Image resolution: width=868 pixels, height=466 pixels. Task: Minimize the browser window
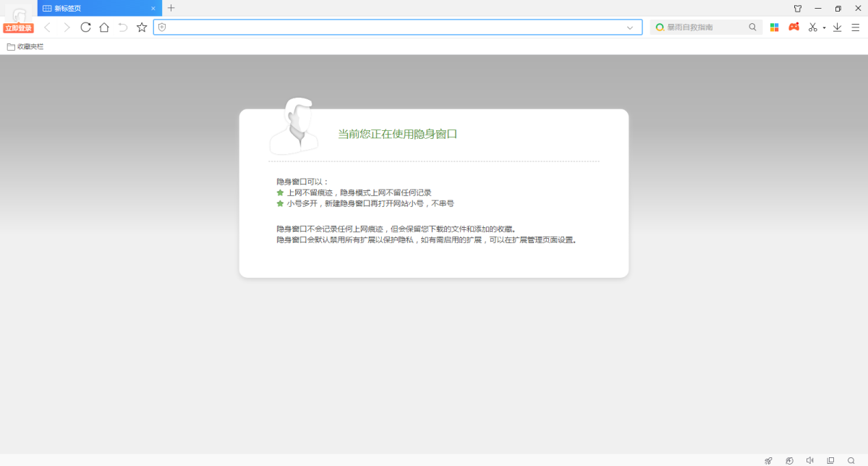(x=818, y=9)
